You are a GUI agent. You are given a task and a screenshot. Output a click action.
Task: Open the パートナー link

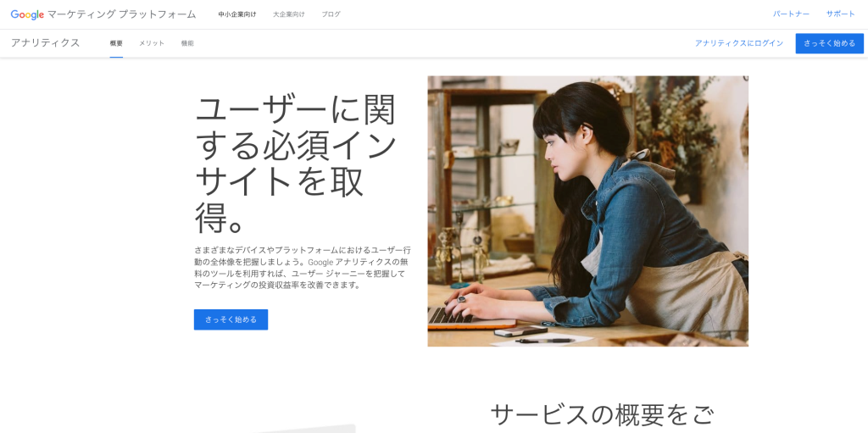[791, 14]
